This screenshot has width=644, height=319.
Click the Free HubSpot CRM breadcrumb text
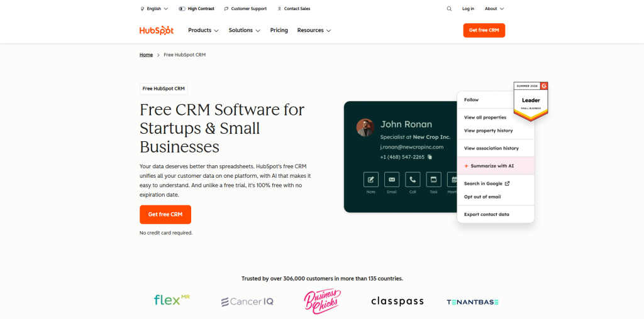coord(184,55)
